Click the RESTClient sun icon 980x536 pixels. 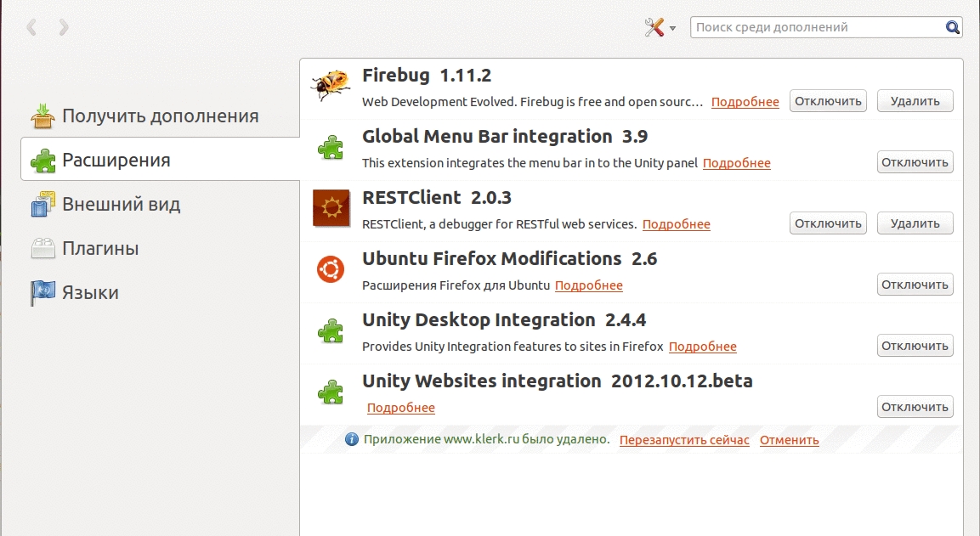tap(331, 207)
